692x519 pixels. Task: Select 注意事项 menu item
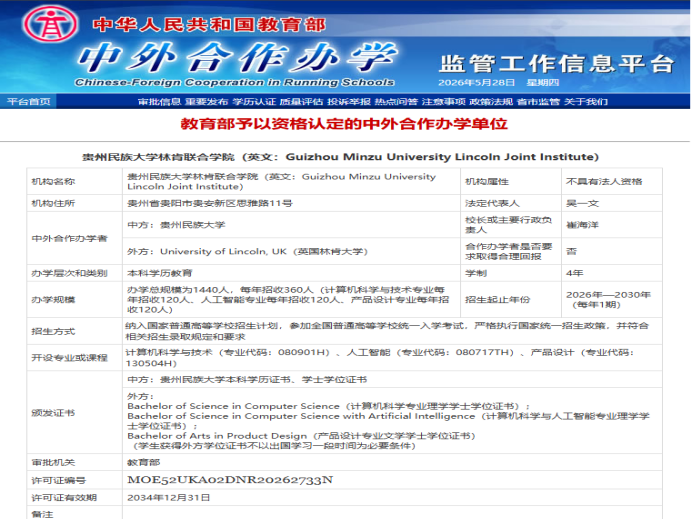pos(444,102)
